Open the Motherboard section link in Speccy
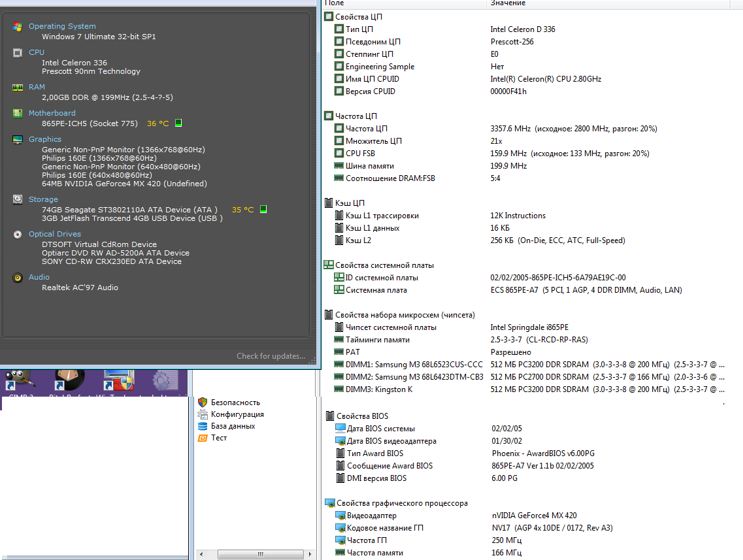Viewport: 743px width, 560px height. (x=52, y=113)
